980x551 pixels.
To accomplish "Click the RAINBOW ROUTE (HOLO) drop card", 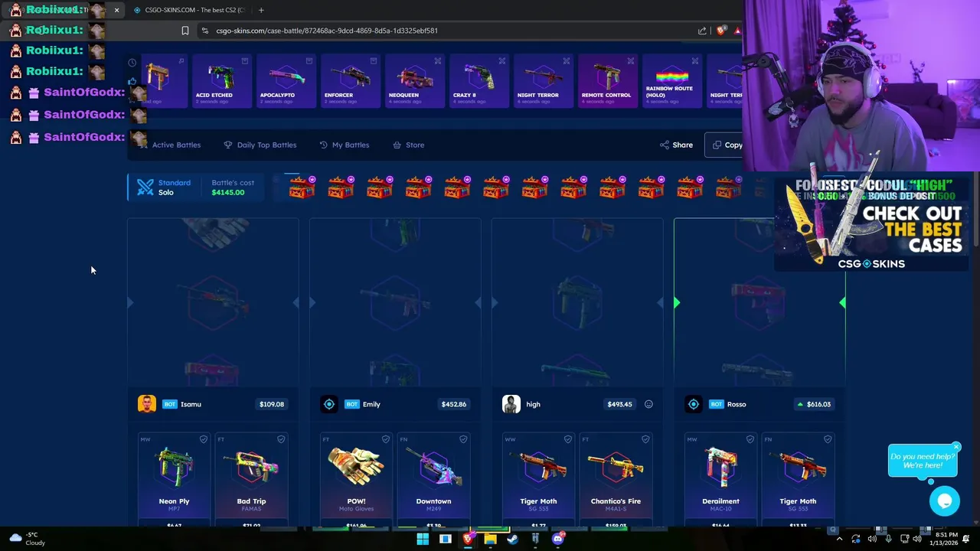I will click(x=671, y=81).
